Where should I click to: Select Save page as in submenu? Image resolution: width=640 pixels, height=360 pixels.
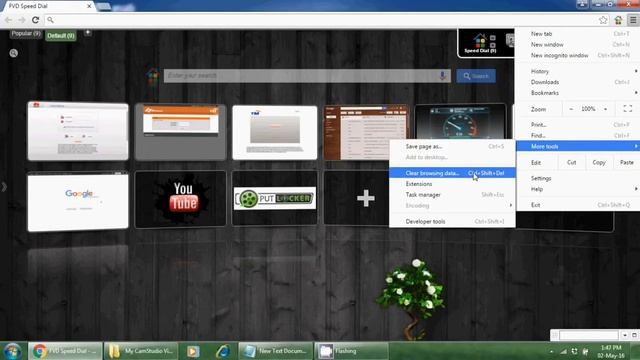[452, 146]
